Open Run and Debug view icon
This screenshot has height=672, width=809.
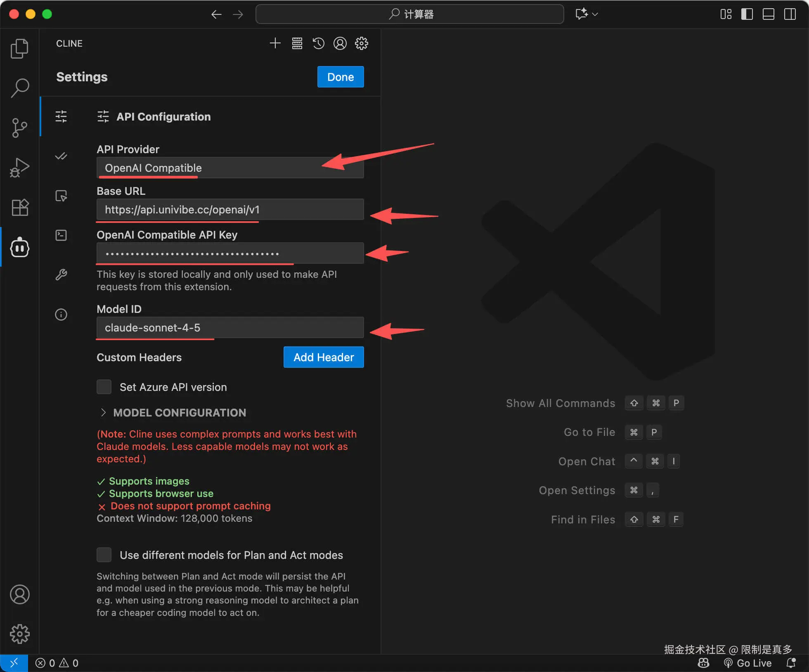click(x=19, y=168)
